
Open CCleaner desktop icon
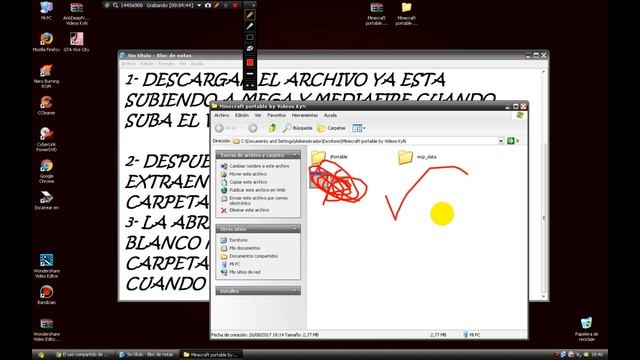46,105
